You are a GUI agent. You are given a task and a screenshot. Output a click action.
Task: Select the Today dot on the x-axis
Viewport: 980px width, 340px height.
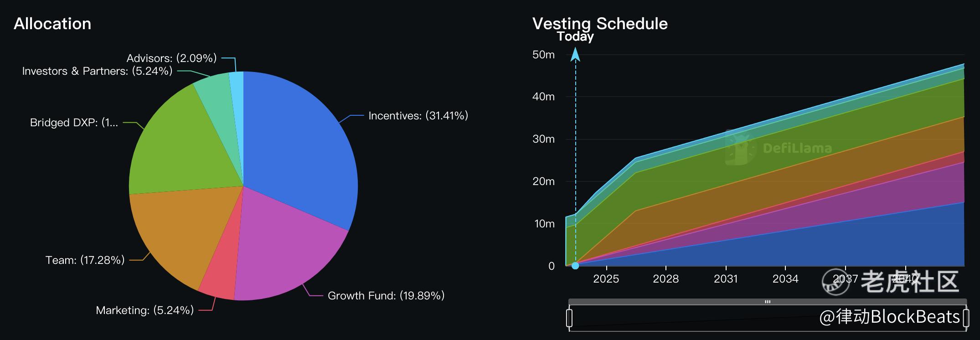(x=575, y=266)
